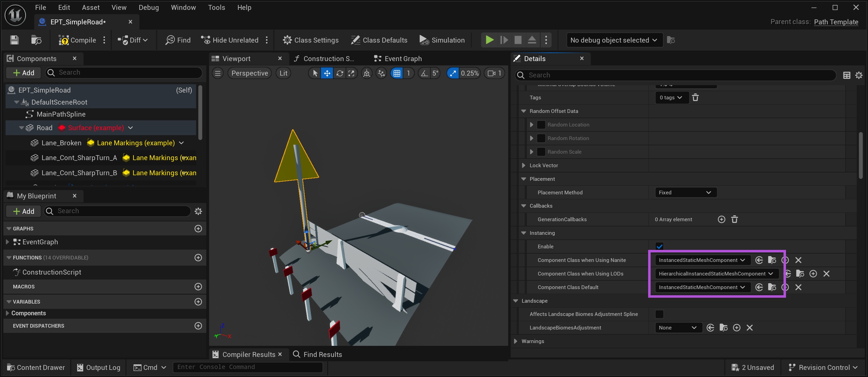Add a new variable with plus icon
The height and width of the screenshot is (377, 868).
(198, 302)
